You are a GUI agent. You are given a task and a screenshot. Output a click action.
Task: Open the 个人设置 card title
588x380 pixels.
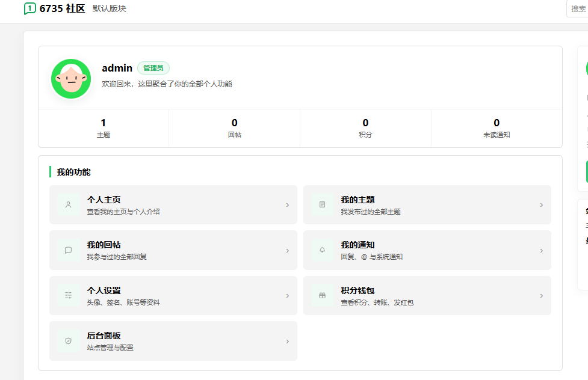point(104,290)
